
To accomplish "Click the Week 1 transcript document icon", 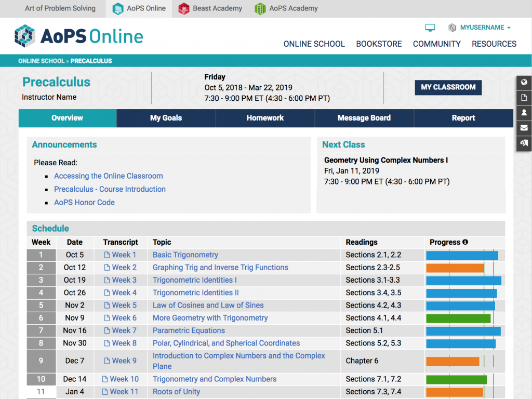I will pos(107,255).
